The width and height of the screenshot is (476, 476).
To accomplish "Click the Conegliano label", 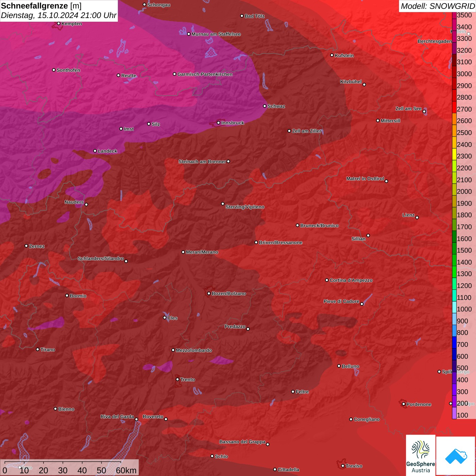I will click(x=367, y=419).
